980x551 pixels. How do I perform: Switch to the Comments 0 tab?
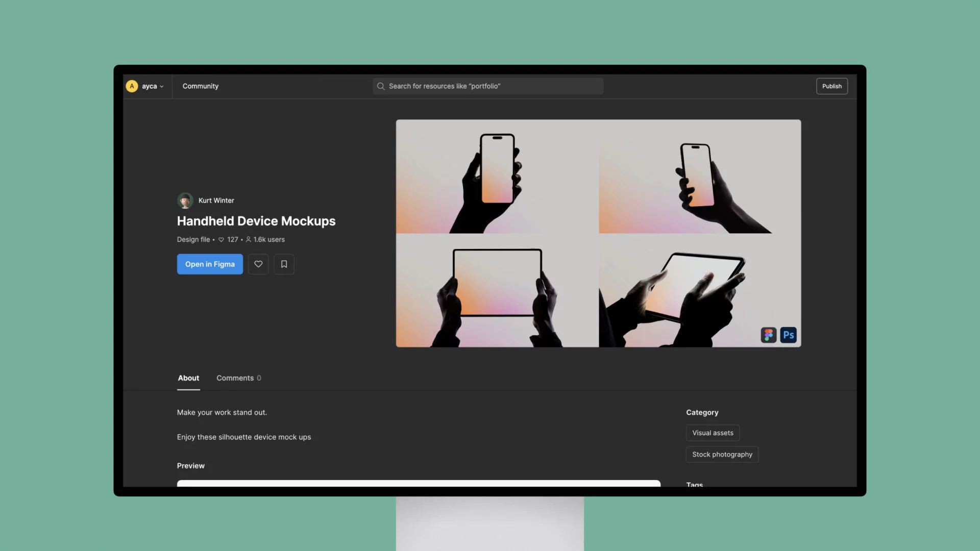coord(238,378)
